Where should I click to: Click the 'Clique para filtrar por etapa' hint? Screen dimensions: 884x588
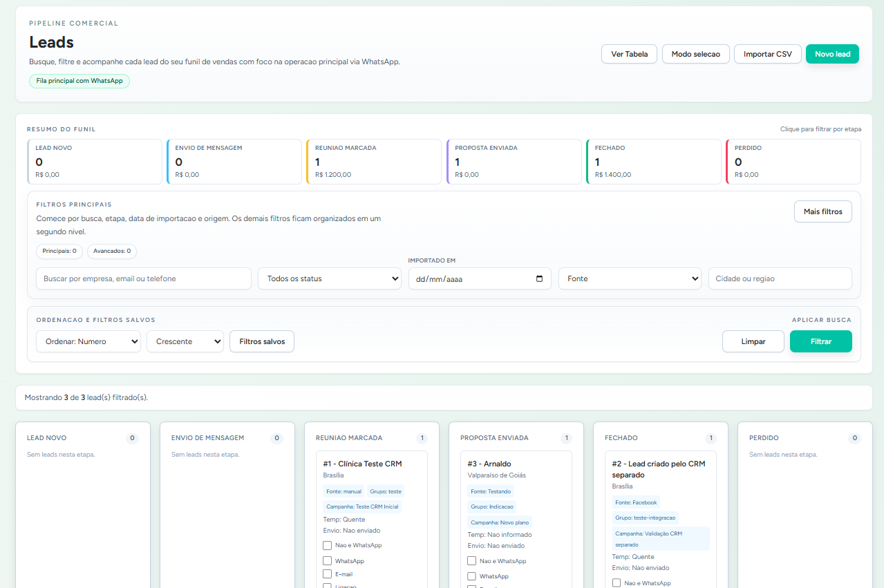click(820, 129)
